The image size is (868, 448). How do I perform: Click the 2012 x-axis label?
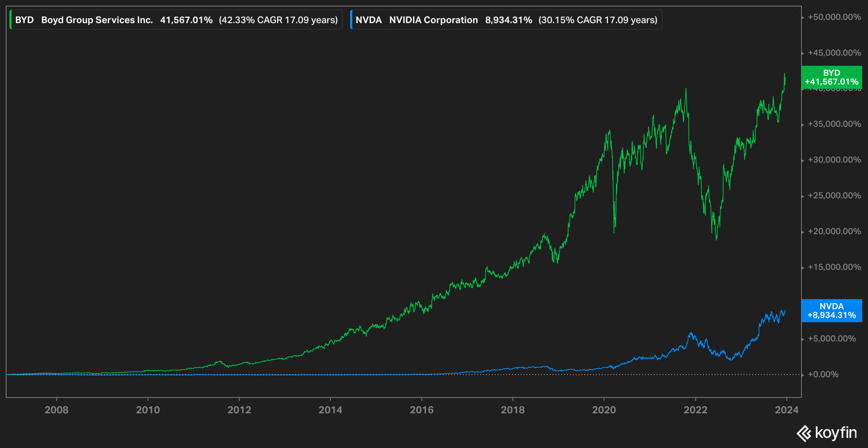pyautogui.click(x=239, y=410)
